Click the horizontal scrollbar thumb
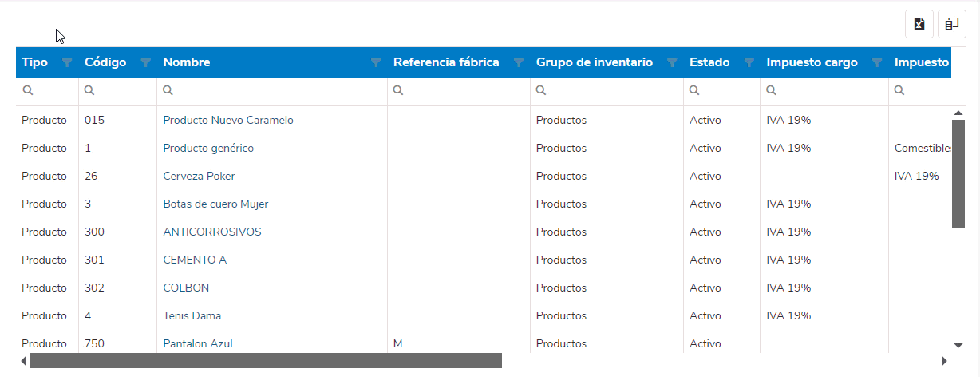This screenshot has height=377, width=980. click(x=266, y=361)
